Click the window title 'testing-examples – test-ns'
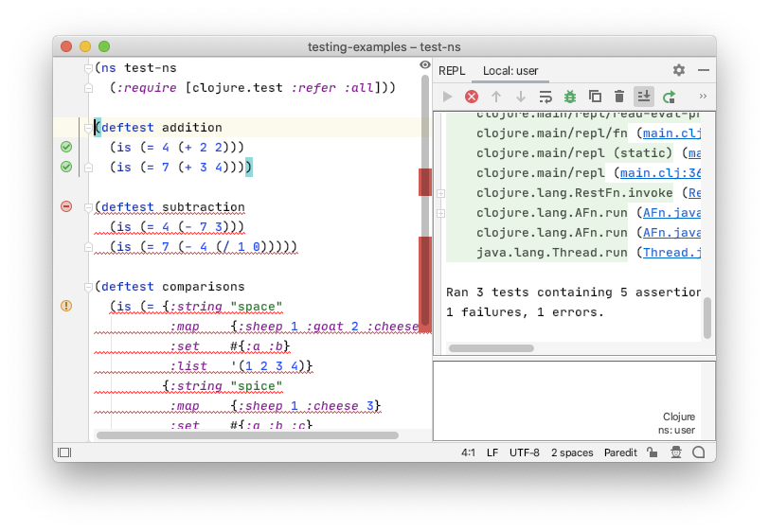This screenshot has width=769, height=532. point(384,47)
